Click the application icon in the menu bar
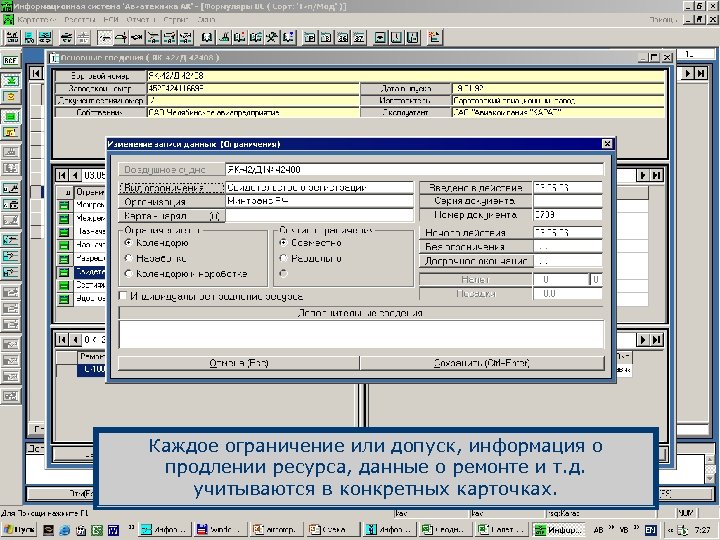This screenshot has height=540, width=720. click(x=8, y=20)
